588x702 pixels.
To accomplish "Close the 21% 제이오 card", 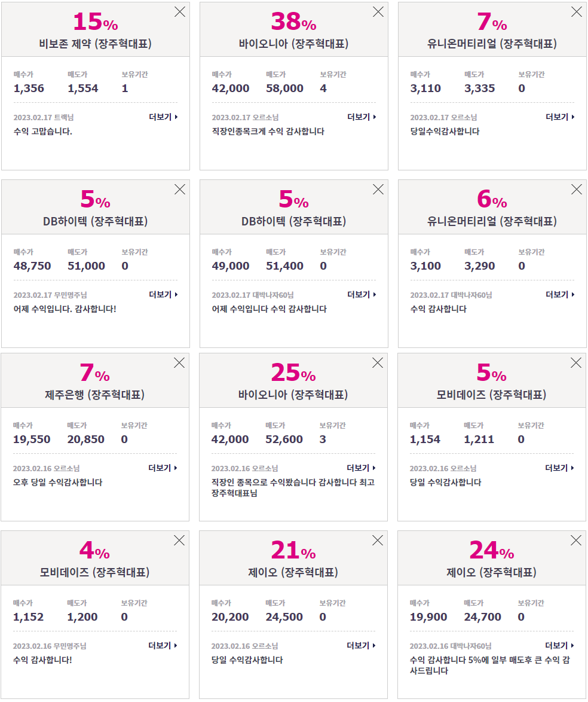I will click(x=378, y=541).
